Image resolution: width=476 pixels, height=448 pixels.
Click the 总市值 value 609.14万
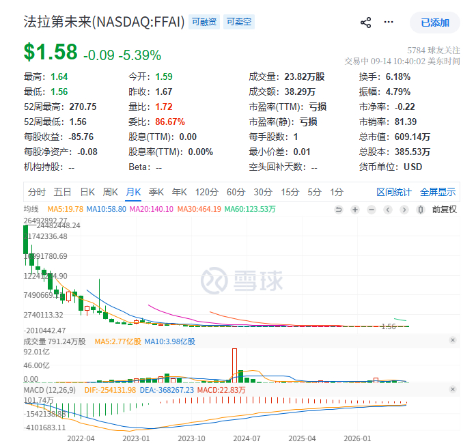(x=412, y=137)
